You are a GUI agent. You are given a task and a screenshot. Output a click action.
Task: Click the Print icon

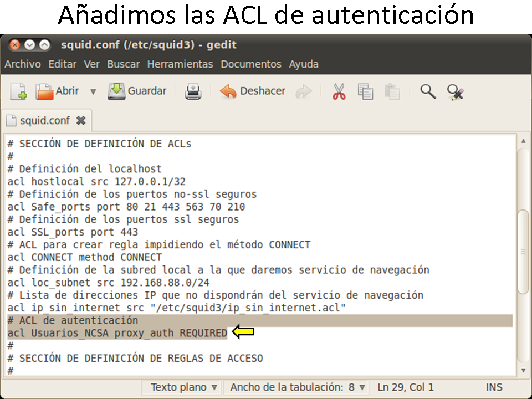coord(193,91)
